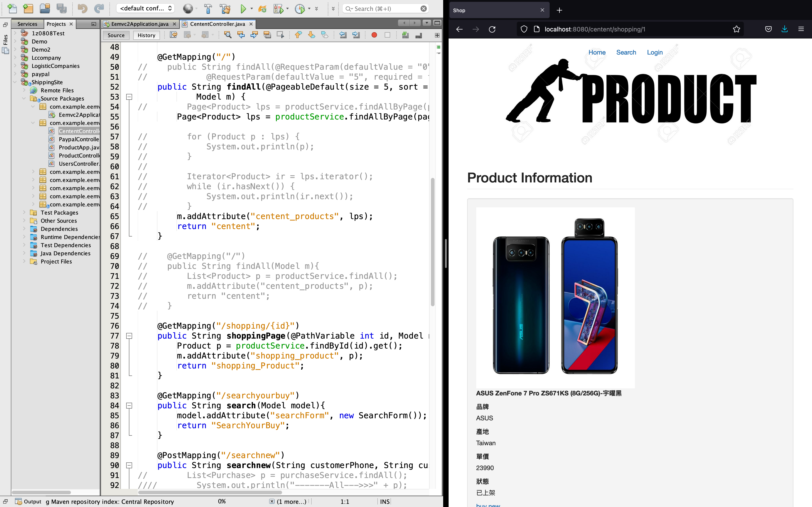Collapse the ShippingSite project node

pos(15,82)
